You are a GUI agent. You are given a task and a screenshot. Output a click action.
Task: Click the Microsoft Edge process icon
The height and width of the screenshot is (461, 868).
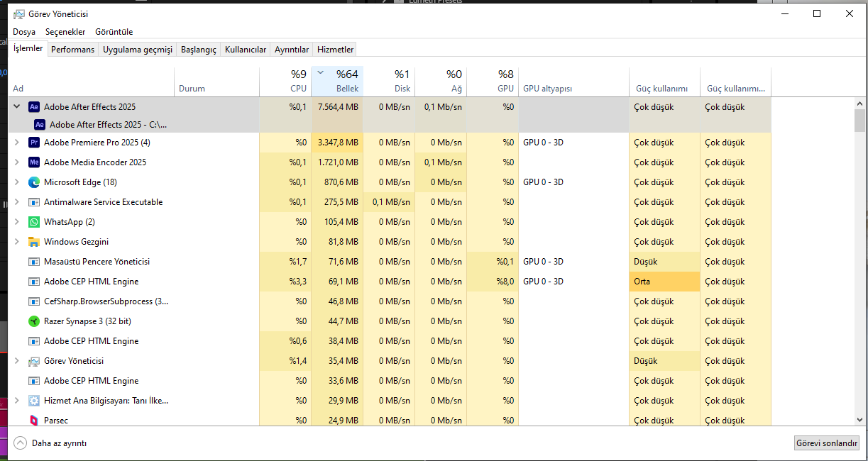click(33, 182)
